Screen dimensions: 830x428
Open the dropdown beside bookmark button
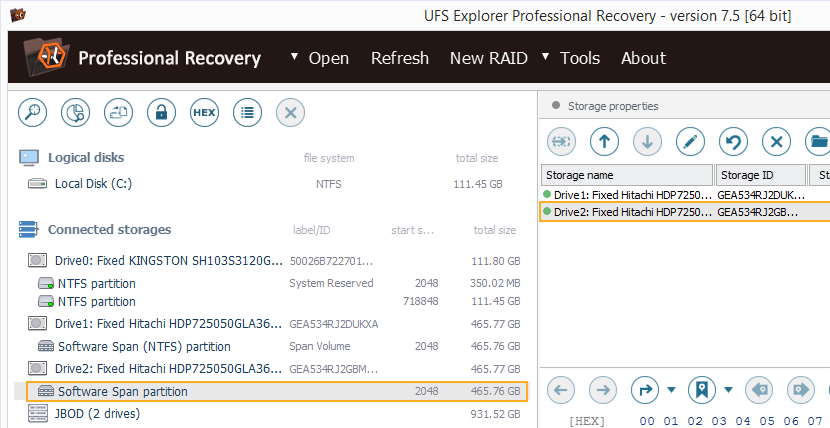click(x=728, y=390)
